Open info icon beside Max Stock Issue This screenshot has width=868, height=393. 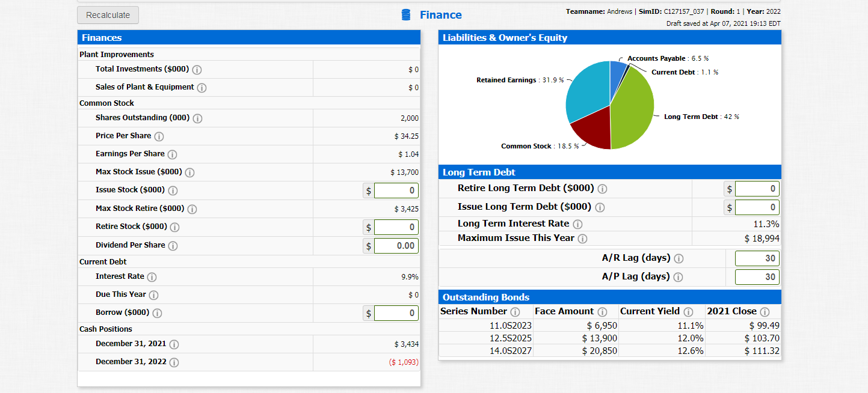click(189, 173)
